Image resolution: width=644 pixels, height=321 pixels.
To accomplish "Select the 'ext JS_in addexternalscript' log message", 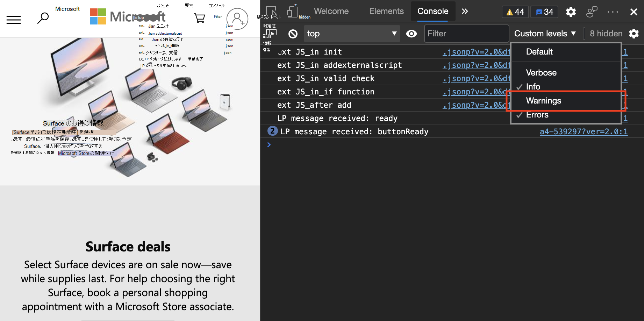I will [x=339, y=65].
